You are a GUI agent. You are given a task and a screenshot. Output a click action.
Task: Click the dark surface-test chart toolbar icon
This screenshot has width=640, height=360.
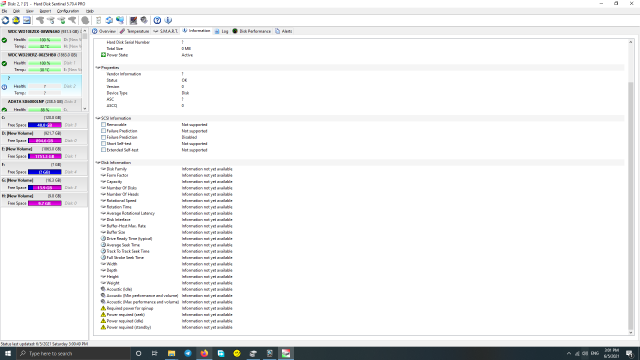pyautogui.click(x=133, y=20)
